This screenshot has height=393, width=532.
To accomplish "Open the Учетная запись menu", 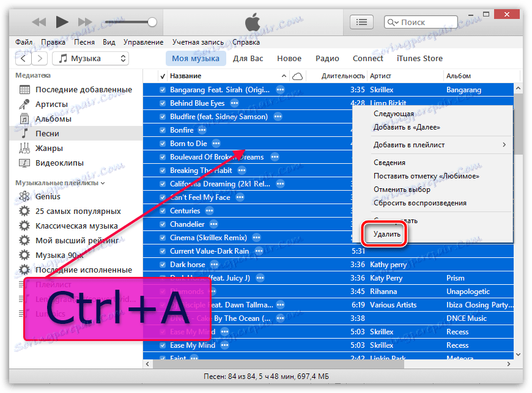I will point(198,42).
